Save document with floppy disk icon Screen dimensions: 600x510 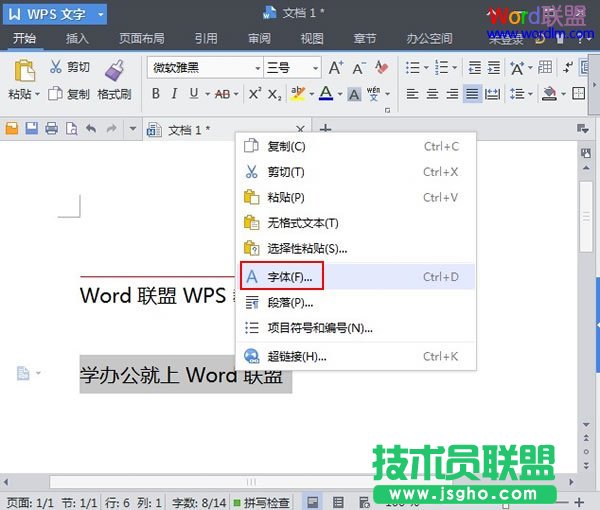pyautogui.click(x=32, y=128)
